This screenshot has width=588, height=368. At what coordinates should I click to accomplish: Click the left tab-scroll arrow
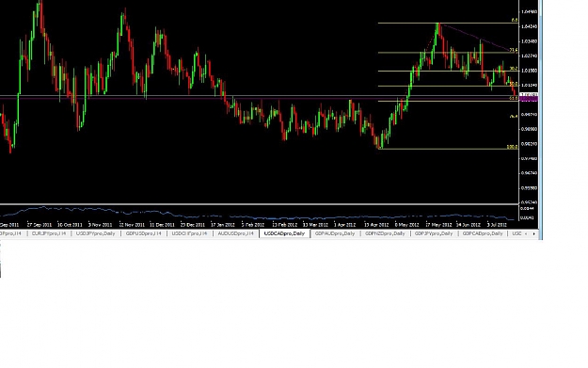[x=526, y=233]
